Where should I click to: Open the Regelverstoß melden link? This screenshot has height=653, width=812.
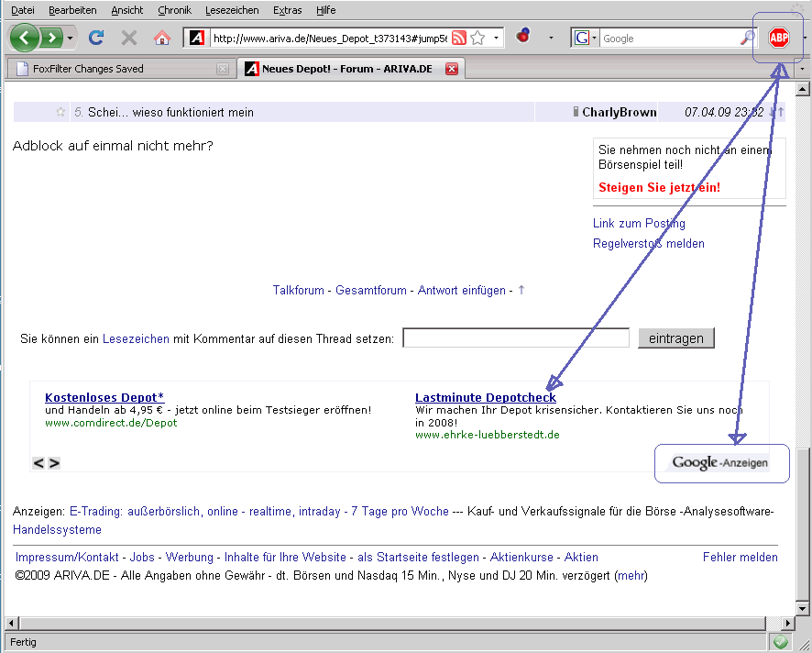(x=648, y=243)
